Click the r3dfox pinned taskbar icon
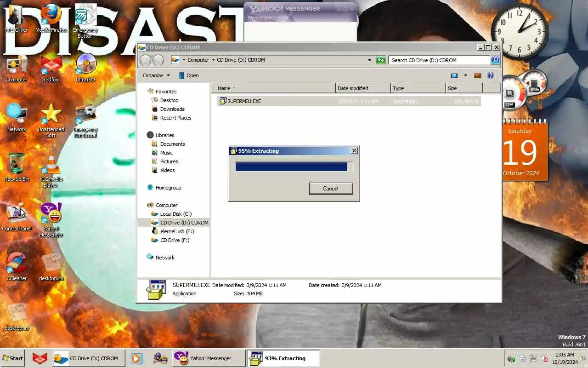588x368 pixels. click(x=40, y=358)
